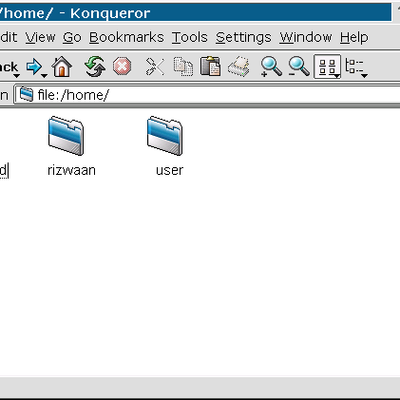Open the View menu
This screenshot has width=400, height=400.
tap(40, 37)
